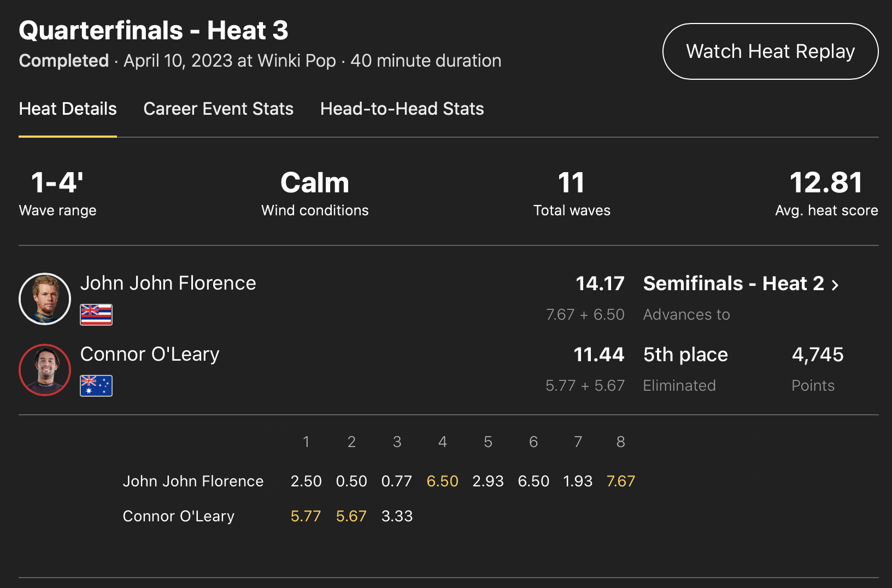This screenshot has width=892, height=588.
Task: Click John John Florence's name in the results
Action: point(168,283)
